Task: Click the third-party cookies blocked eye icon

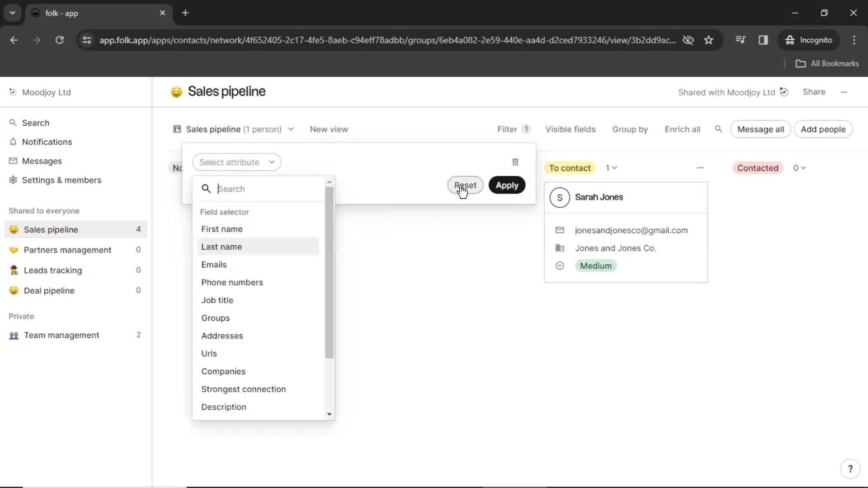Action: pos(688,40)
